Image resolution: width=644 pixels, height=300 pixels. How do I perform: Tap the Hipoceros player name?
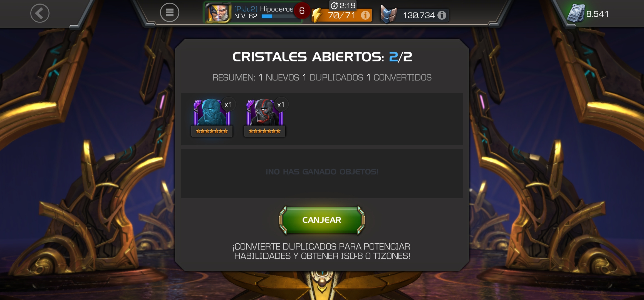(x=276, y=9)
